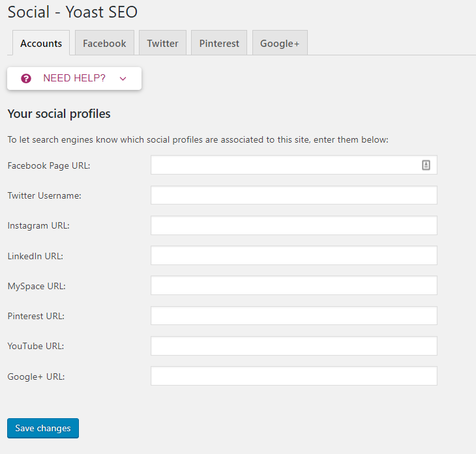Image resolution: width=476 pixels, height=454 pixels.
Task: Click the contact autofill icon in Facebook field
Action: [426, 165]
